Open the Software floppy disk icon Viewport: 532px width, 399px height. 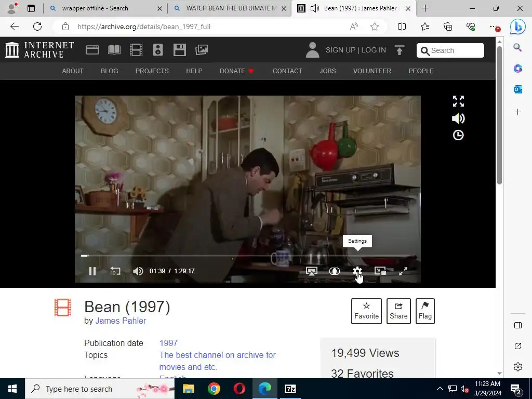179,50
